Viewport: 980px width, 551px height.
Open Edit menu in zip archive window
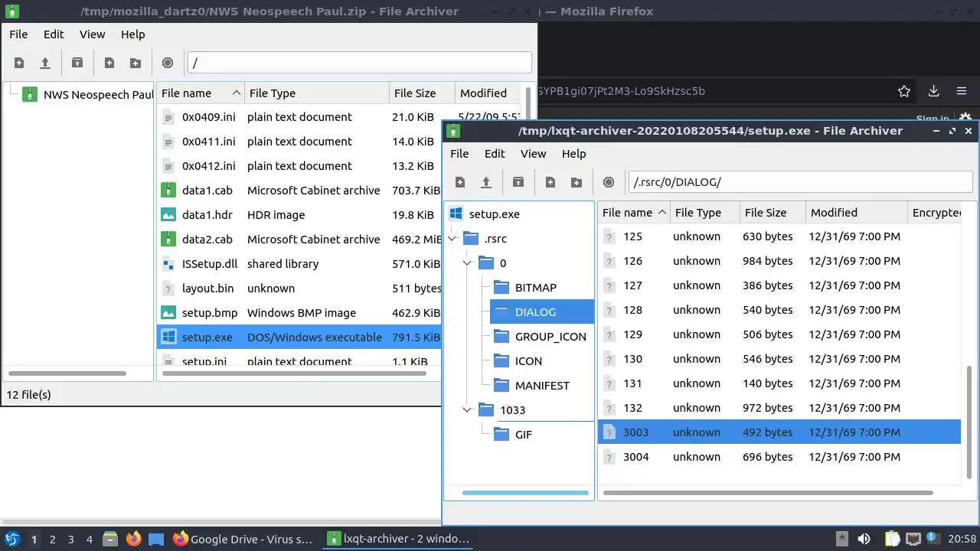pyautogui.click(x=54, y=34)
